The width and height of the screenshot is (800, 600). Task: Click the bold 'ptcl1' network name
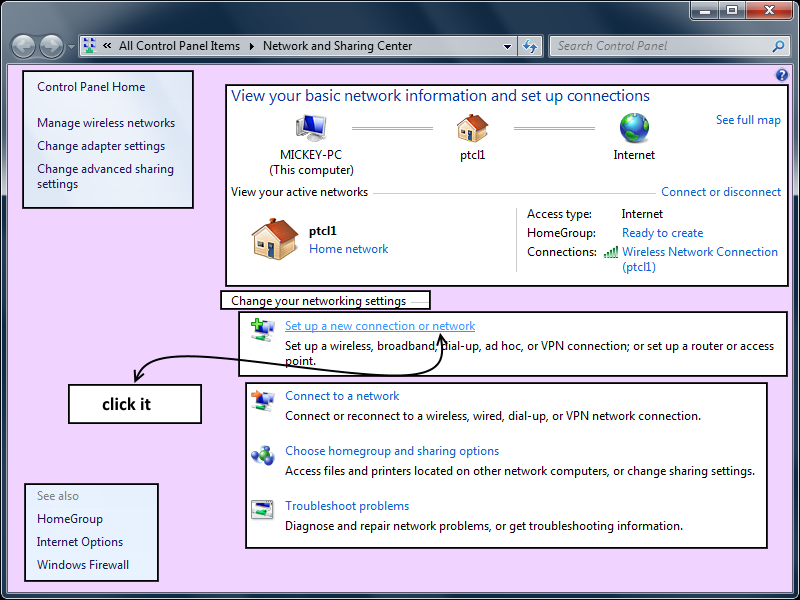tap(322, 231)
